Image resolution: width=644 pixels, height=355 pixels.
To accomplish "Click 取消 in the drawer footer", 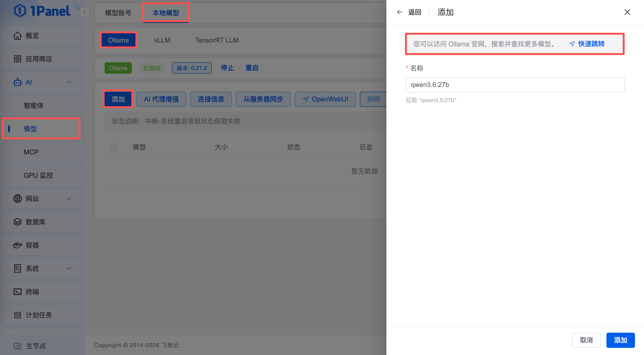I will point(586,340).
